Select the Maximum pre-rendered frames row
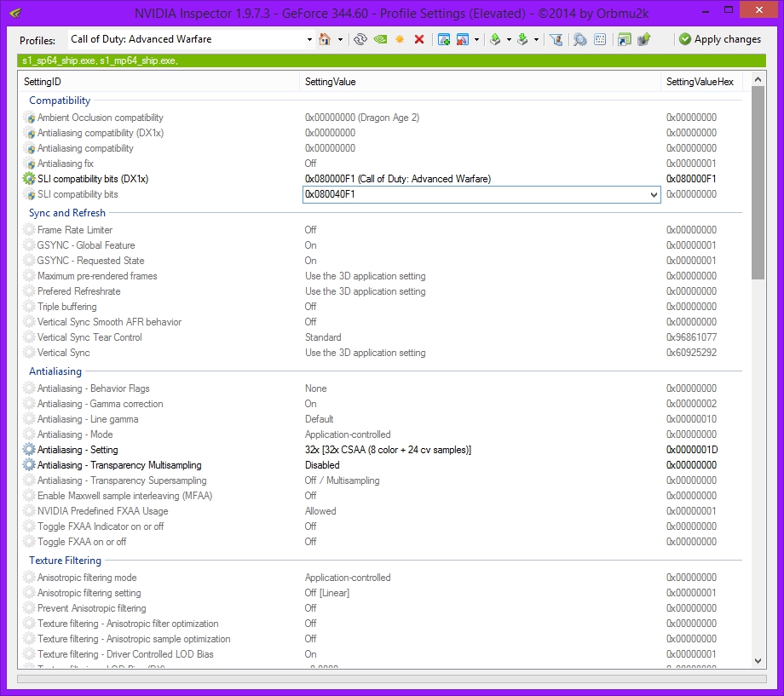Image resolution: width=784 pixels, height=696 pixels. click(x=382, y=276)
